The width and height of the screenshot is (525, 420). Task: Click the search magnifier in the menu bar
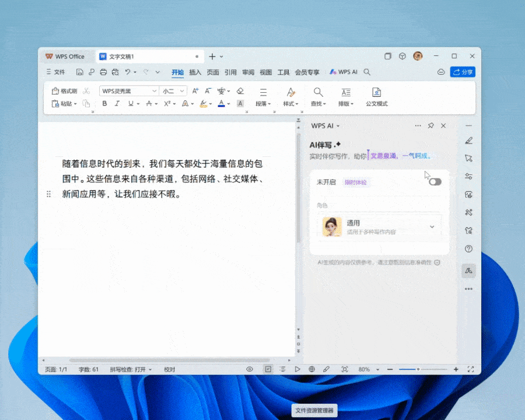(367, 72)
